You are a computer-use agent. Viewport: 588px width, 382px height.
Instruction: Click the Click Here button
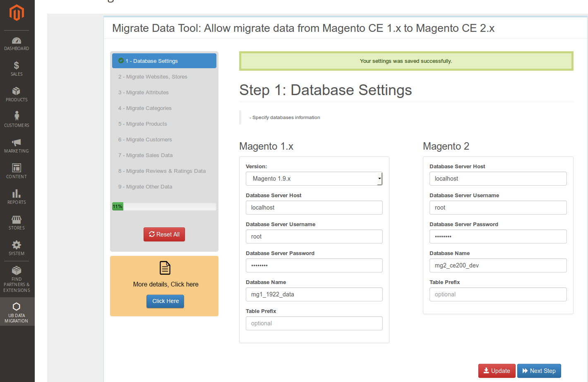coord(165,301)
